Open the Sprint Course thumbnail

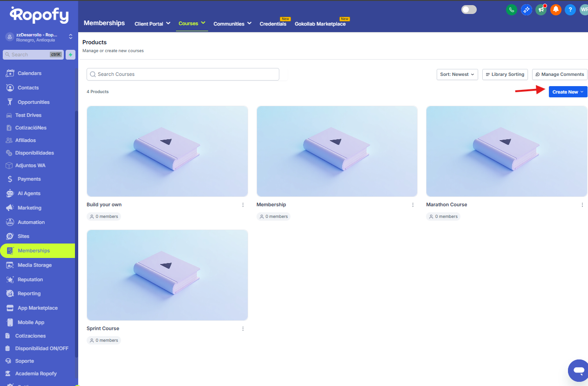tap(167, 275)
